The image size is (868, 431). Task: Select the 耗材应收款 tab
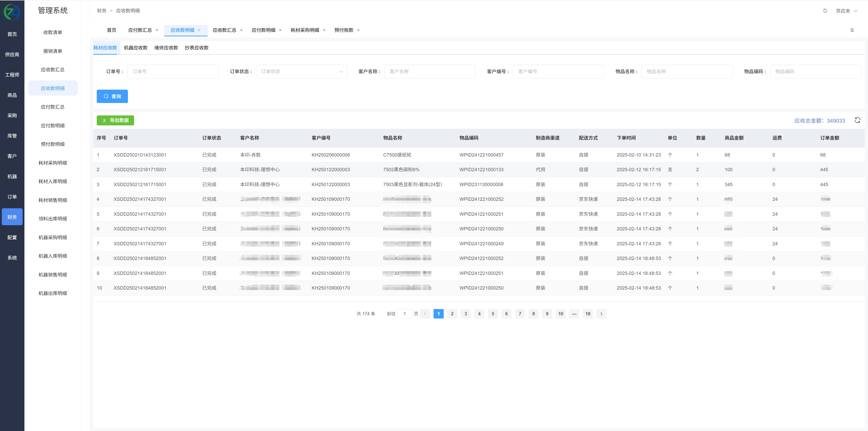[105, 48]
